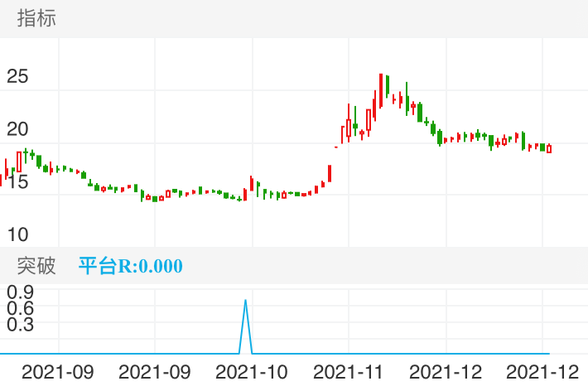The image size is (588, 391).
Task: Select the 突破 breakout indicator label
Action: [36, 266]
